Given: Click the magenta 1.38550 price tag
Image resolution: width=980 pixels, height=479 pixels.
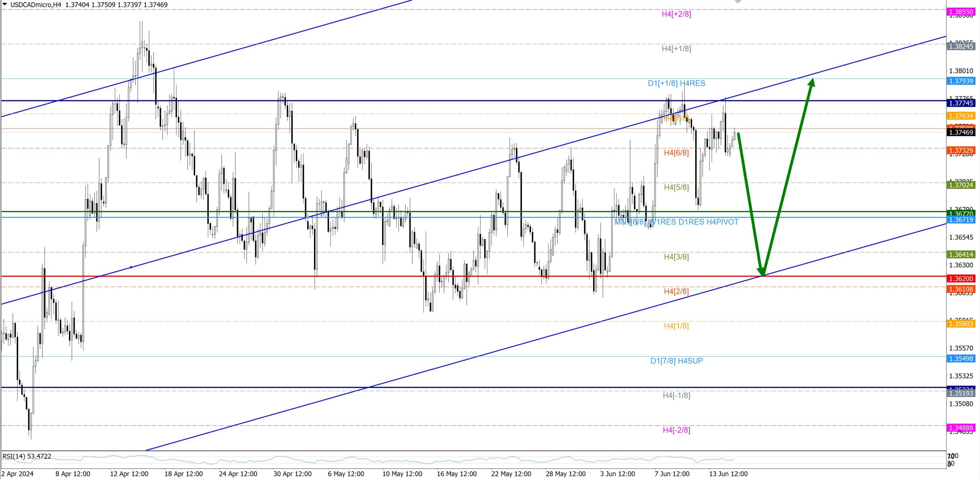Looking at the screenshot, I should 961,12.
